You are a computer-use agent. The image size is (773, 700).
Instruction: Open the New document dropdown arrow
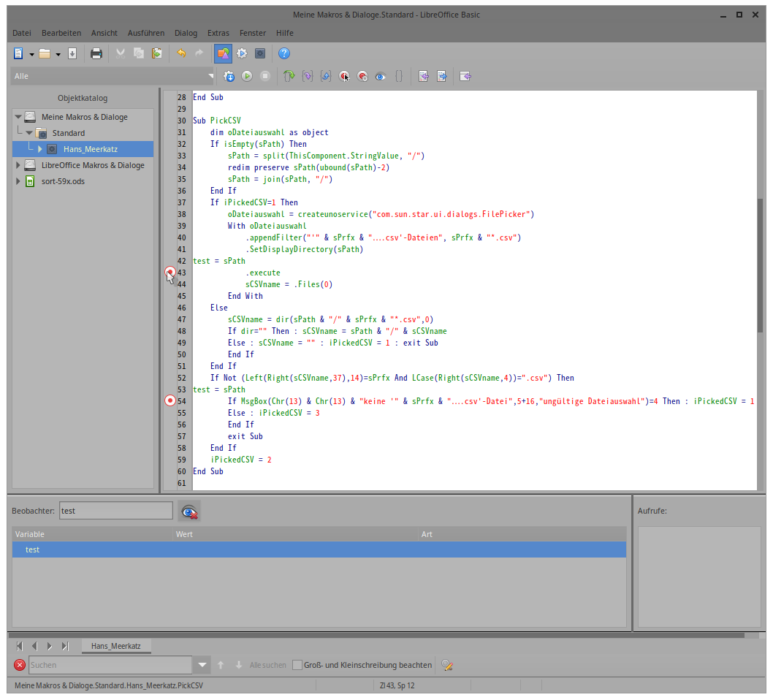point(31,54)
